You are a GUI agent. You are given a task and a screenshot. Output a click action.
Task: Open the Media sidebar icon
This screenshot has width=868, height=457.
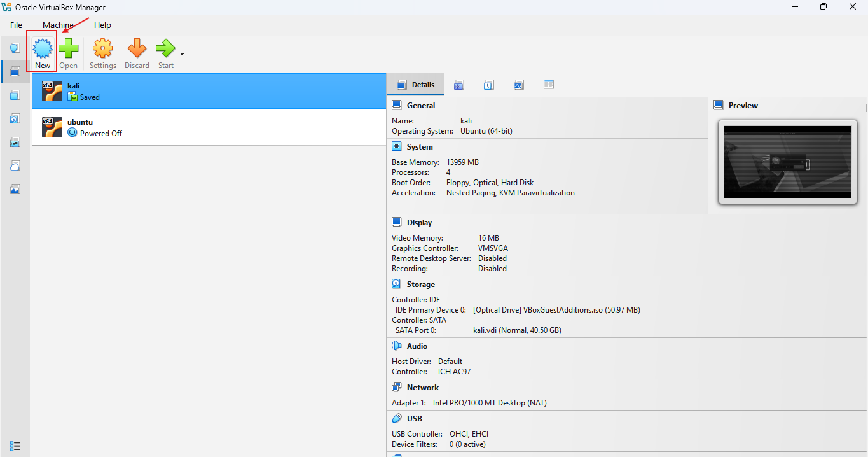[15, 118]
